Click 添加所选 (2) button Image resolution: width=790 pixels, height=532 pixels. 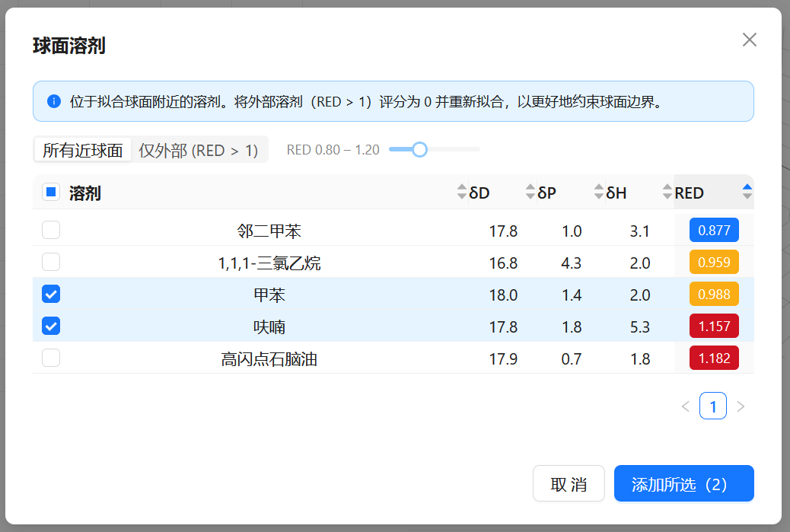click(x=683, y=483)
